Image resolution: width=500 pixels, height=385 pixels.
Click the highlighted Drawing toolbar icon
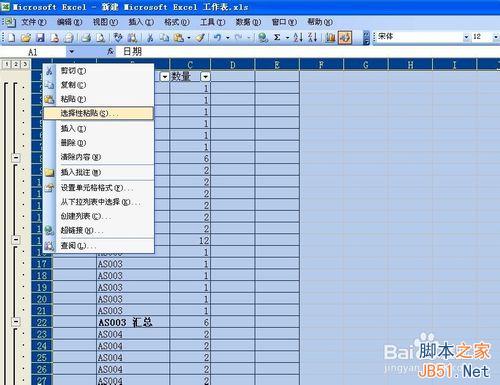345,38
